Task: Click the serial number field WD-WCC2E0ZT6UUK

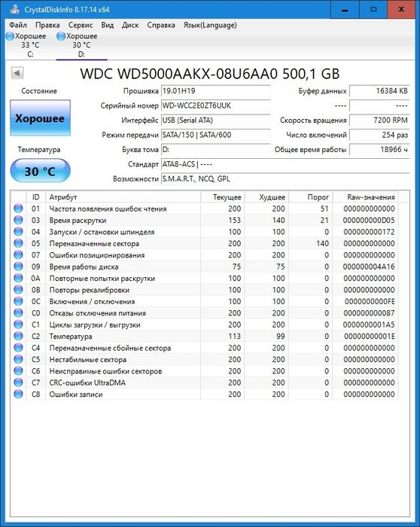Action: click(216, 105)
